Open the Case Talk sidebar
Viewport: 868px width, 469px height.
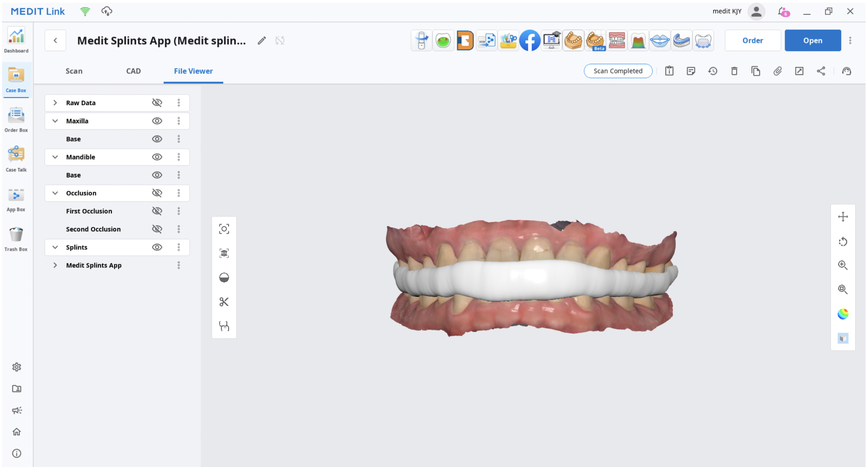pyautogui.click(x=16, y=160)
